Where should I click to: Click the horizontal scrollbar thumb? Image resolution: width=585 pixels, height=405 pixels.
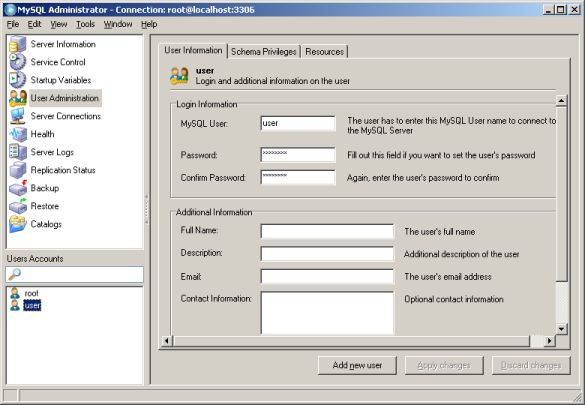tap(351, 340)
